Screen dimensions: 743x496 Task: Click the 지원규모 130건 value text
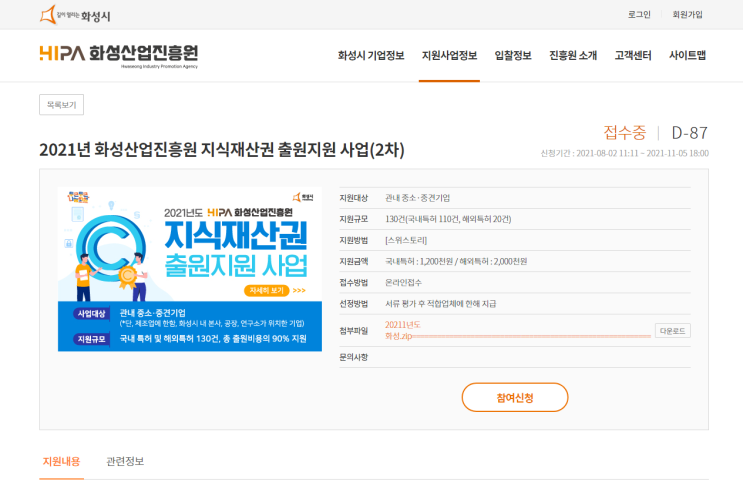[x=448, y=219]
